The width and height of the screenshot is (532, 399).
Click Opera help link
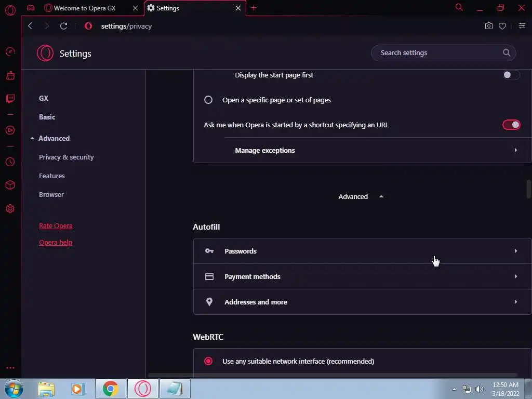tap(56, 242)
